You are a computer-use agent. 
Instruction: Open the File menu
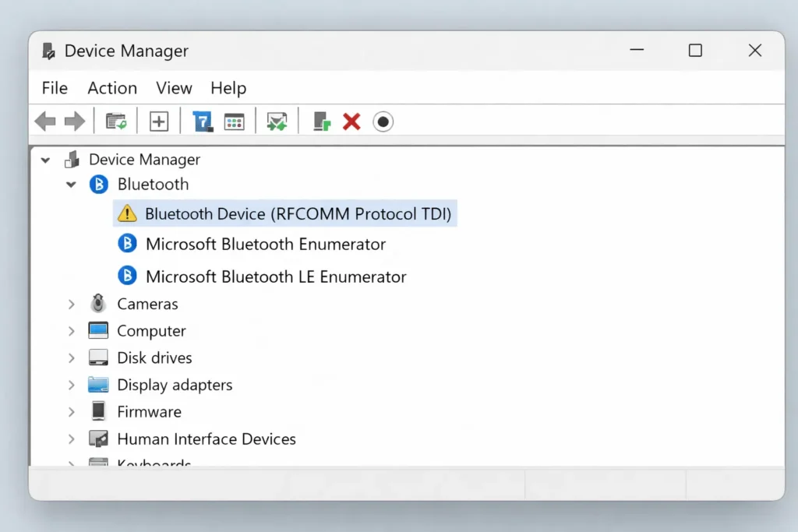pyautogui.click(x=54, y=88)
